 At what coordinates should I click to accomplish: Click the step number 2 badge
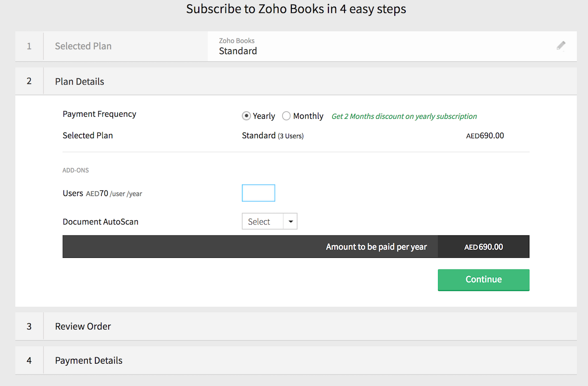[29, 81]
